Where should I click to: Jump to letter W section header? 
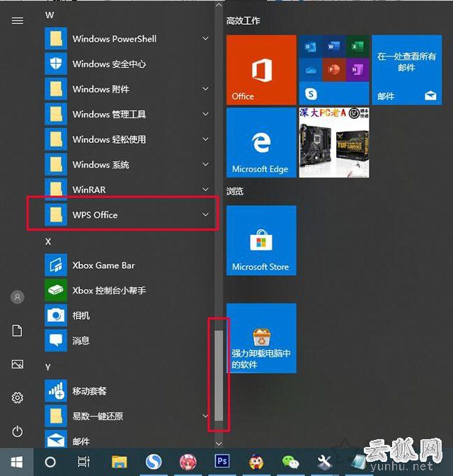coord(50,15)
